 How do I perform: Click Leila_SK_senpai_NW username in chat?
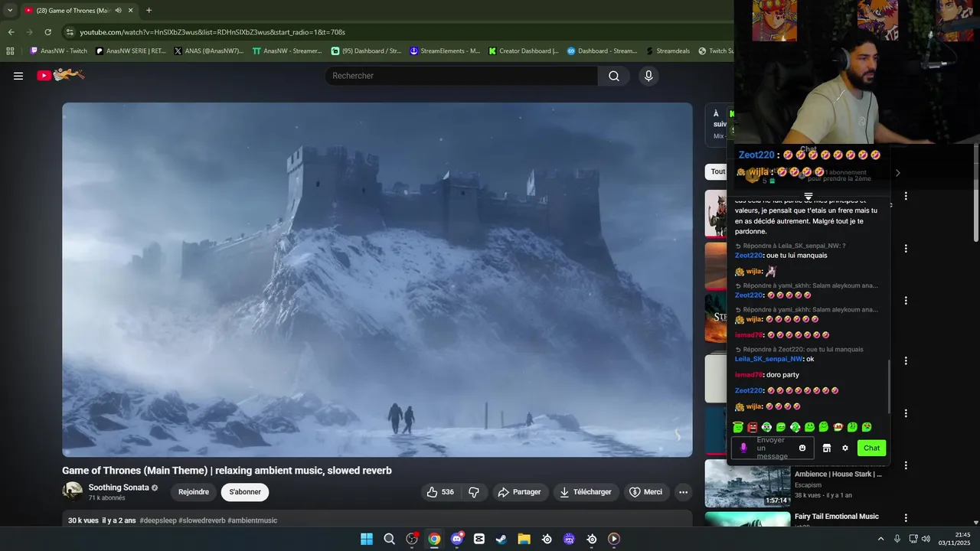[x=769, y=359]
